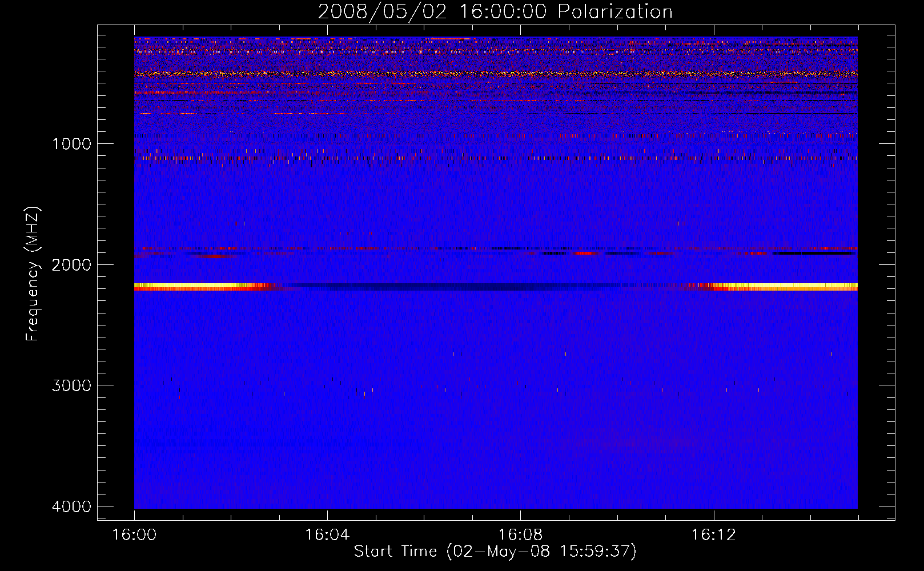Click the red streak band just below 1900 MHz
This screenshot has height=571, width=924.
(x=496, y=249)
